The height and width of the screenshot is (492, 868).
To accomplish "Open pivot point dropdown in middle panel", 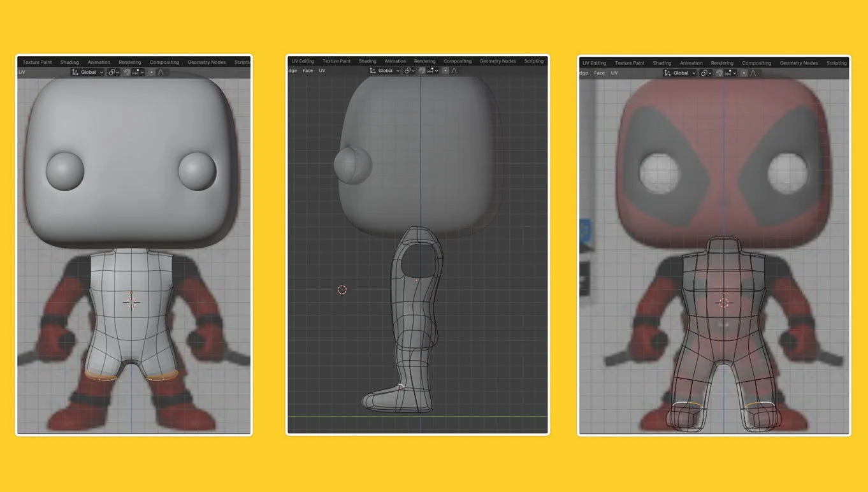I will [x=409, y=71].
